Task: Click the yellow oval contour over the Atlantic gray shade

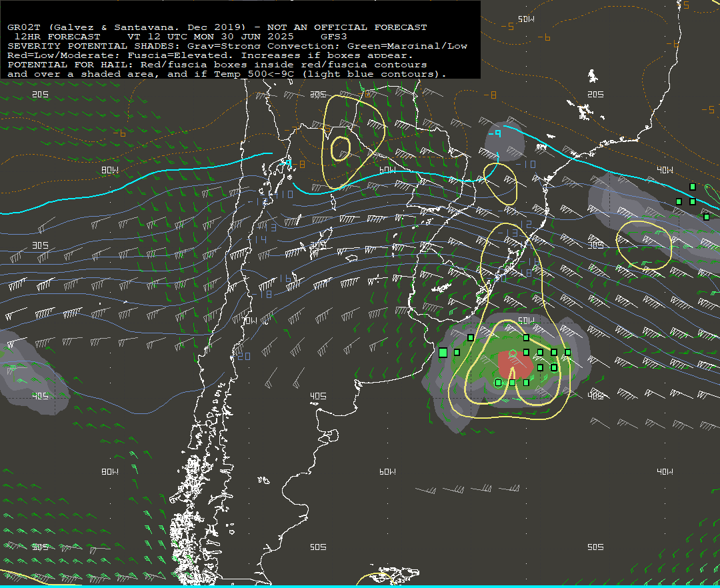Action: pos(643,245)
